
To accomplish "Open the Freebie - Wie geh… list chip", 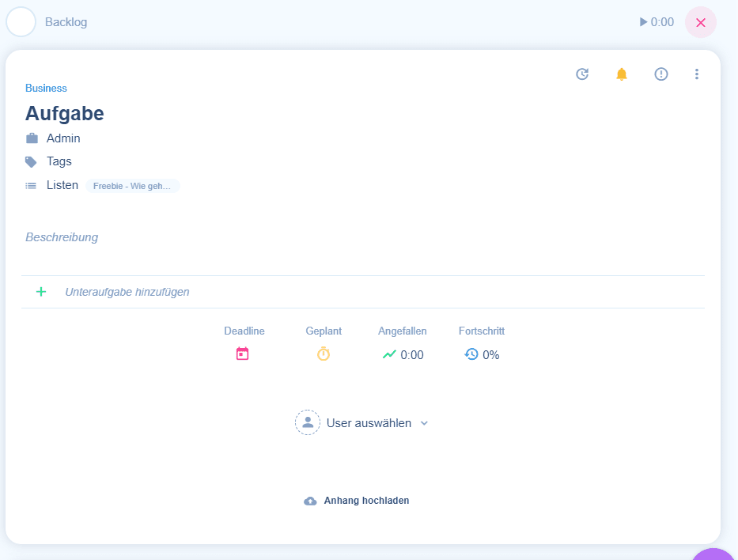I will [132, 186].
